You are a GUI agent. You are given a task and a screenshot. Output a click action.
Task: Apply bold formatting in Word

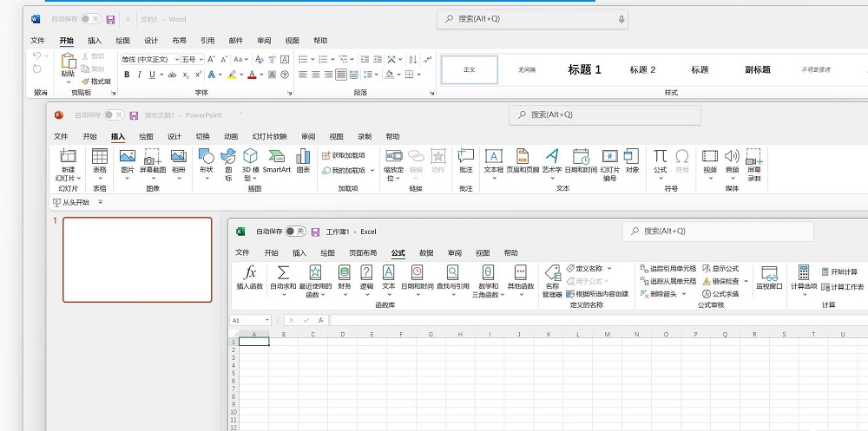[127, 75]
